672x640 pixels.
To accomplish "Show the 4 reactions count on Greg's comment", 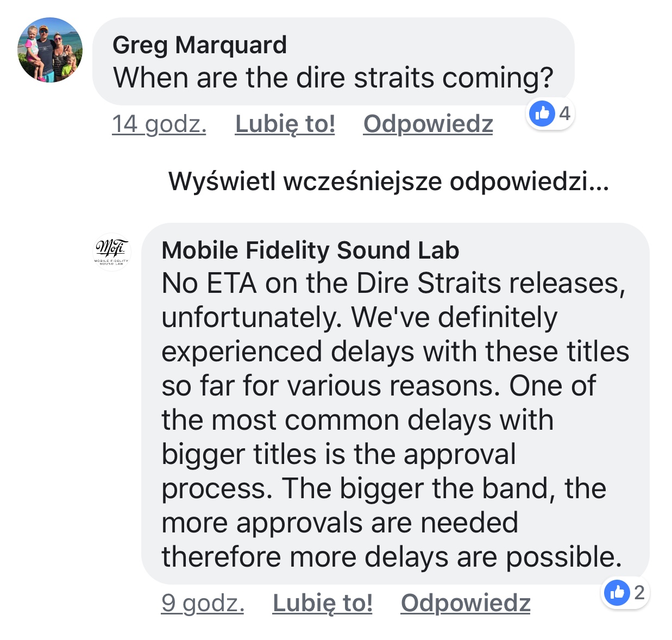I will (x=565, y=113).
